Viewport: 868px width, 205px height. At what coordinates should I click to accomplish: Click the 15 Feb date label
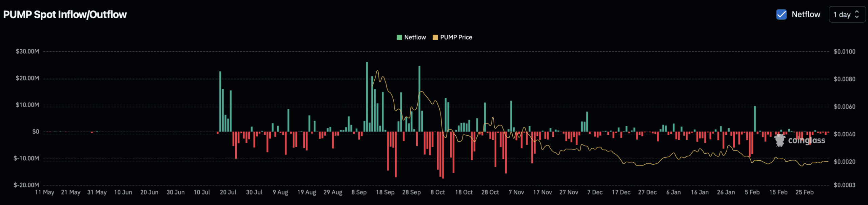click(778, 192)
